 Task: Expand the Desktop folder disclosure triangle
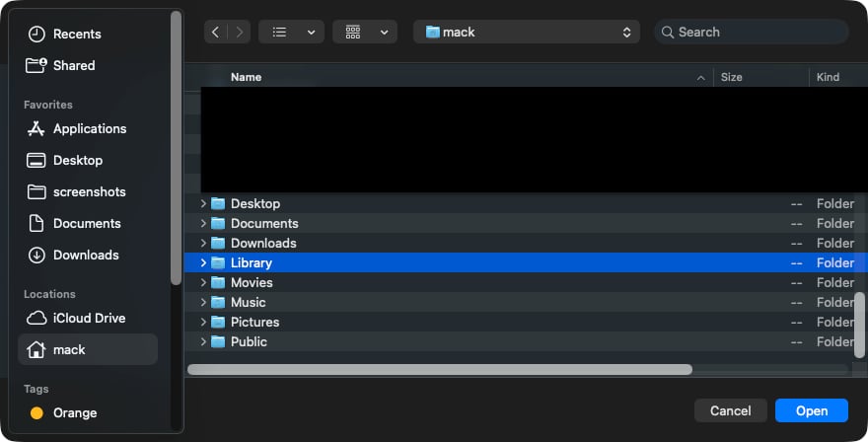pyautogui.click(x=203, y=203)
